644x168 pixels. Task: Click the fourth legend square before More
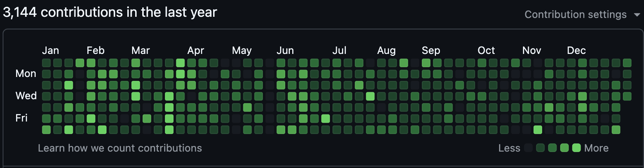click(x=564, y=148)
